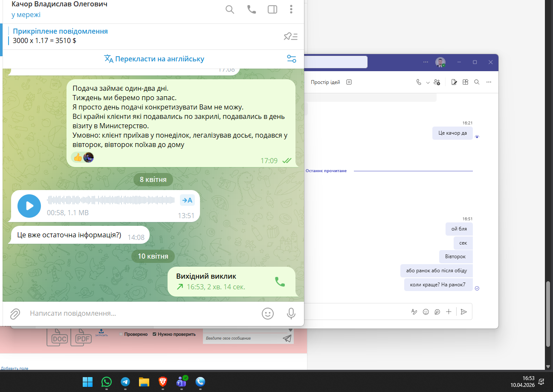Record a Telegram voice message
Image resolution: width=553 pixels, height=392 pixels.
click(291, 314)
